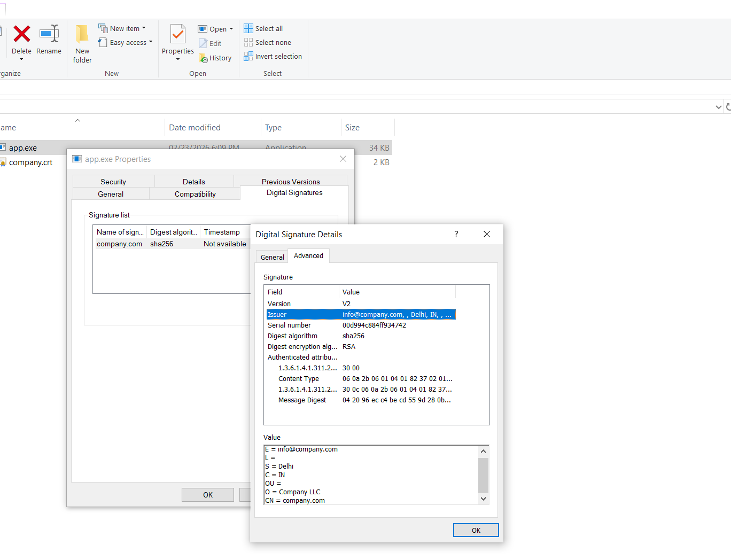Click the Edit icon
The height and width of the screenshot is (560, 731).
[x=202, y=43]
